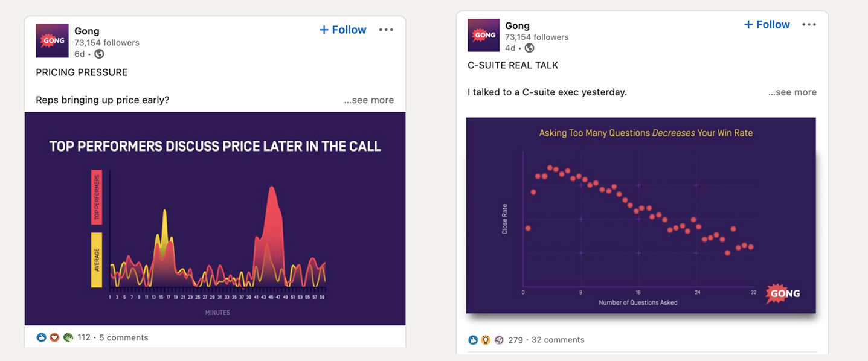868x361 pixels.
Task: Click the clap reaction icon under left post
Action: pos(68,337)
